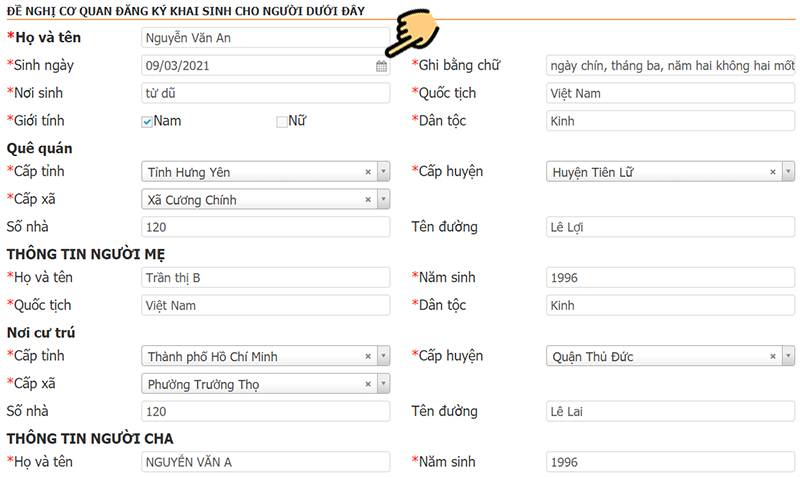
Task: Click the name field containing Nguyễn Văn An
Action: point(265,39)
